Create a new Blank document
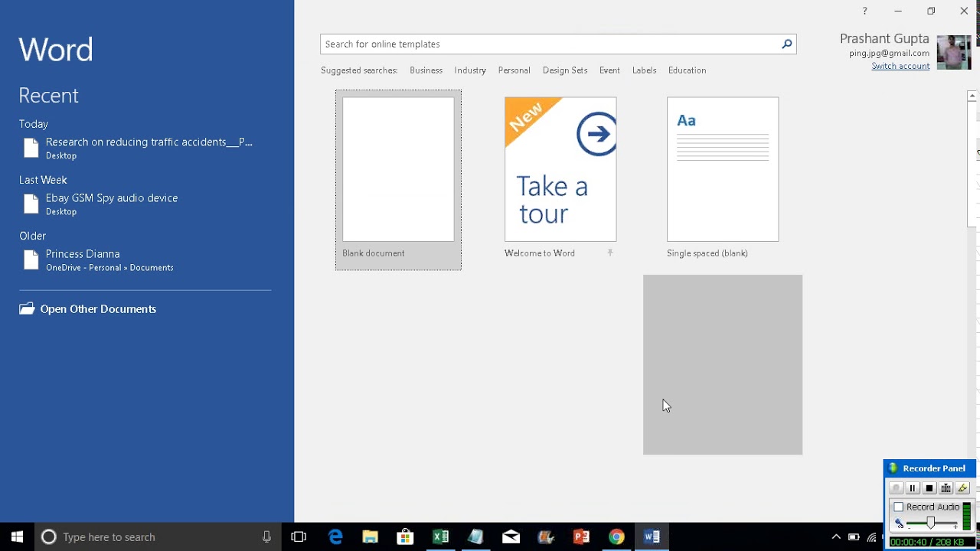The height and width of the screenshot is (551, 980). point(398,180)
